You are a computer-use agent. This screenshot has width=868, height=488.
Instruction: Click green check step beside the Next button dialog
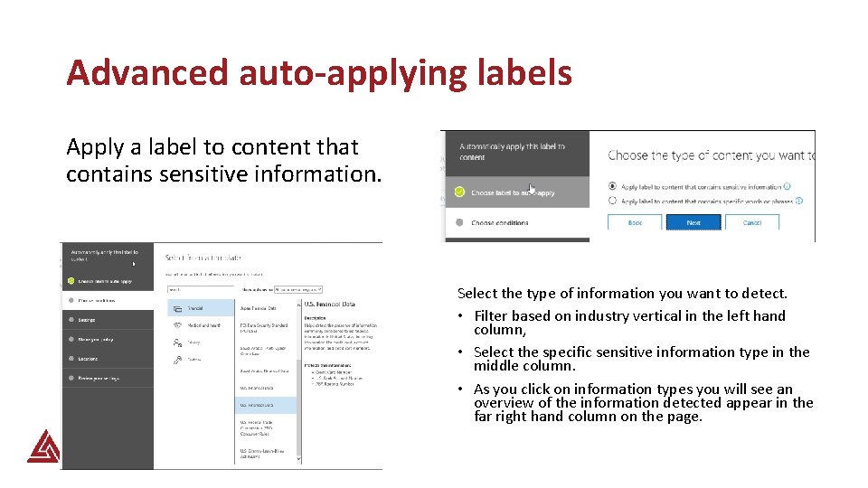click(459, 192)
